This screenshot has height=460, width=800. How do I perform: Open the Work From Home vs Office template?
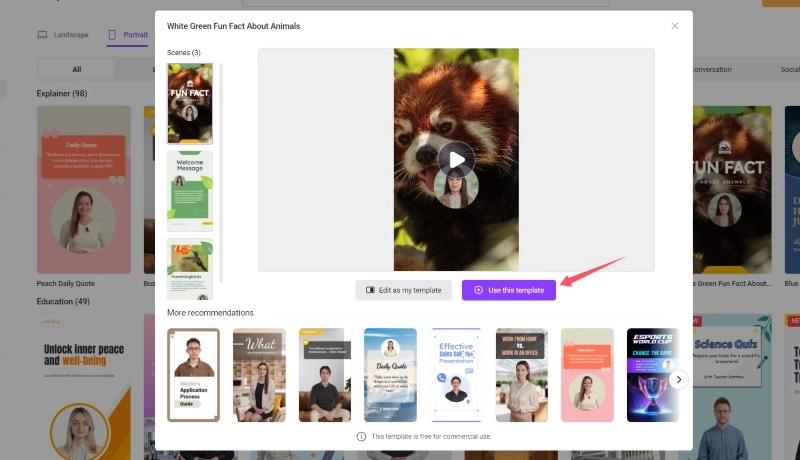coord(521,375)
